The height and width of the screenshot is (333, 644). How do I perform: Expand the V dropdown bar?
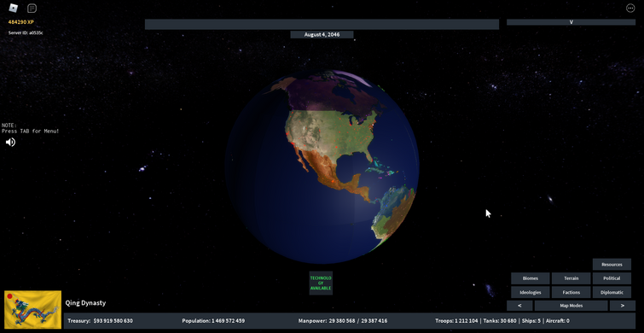coord(571,22)
